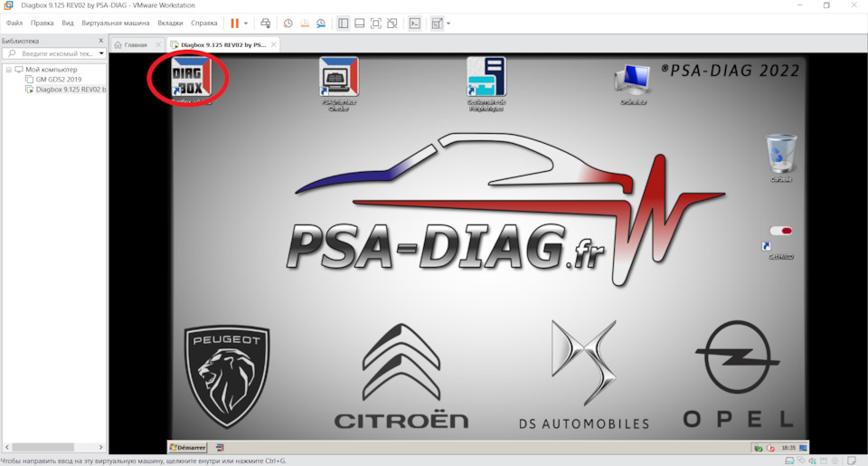This screenshot has width=868, height=466.
Task: Click the message log status bar icon
Action: pyautogui.click(x=852, y=461)
